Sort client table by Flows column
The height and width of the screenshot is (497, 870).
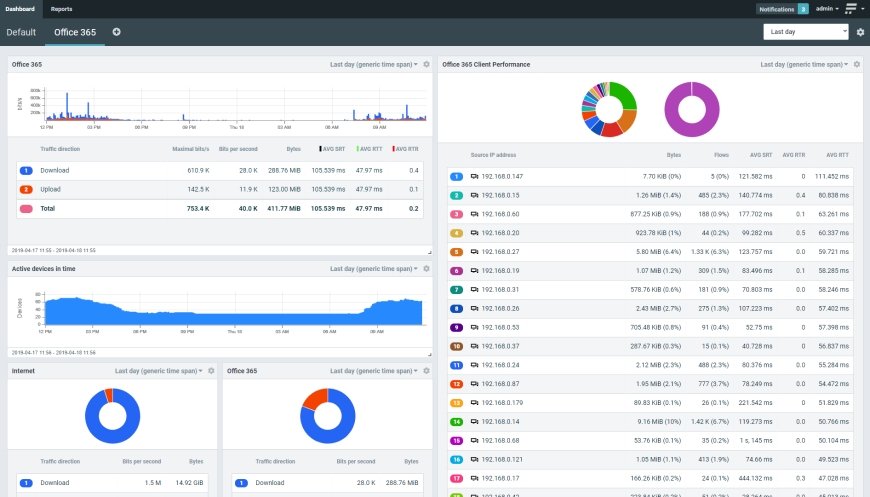(x=721, y=155)
